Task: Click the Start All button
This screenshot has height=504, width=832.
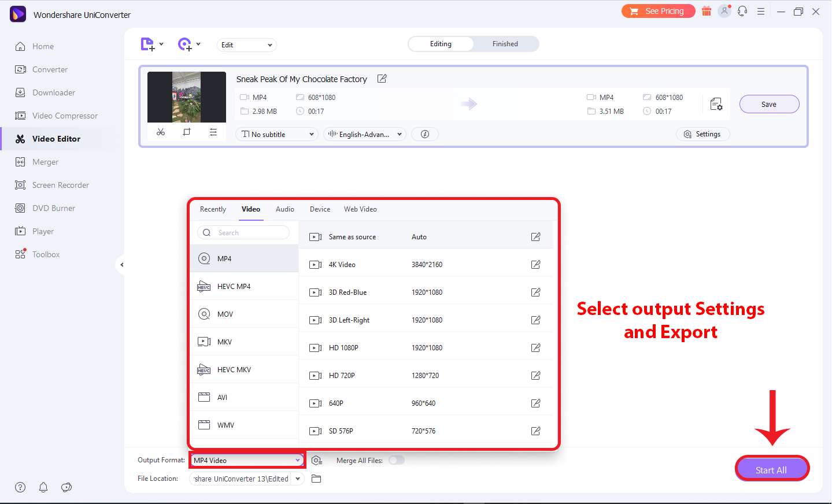Action: pyautogui.click(x=772, y=469)
